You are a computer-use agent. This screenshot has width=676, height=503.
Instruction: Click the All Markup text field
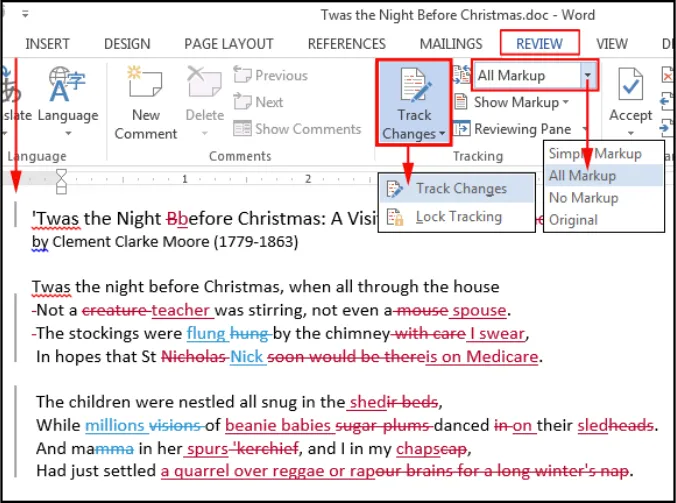[527, 75]
